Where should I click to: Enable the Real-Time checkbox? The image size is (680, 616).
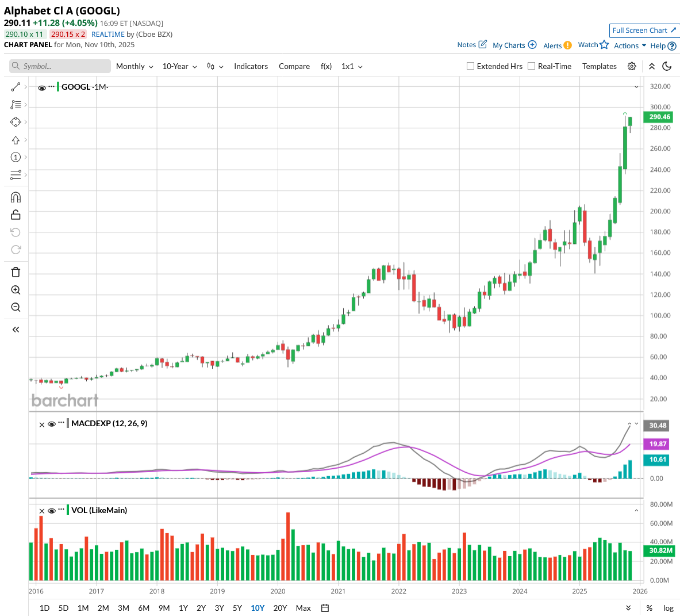pos(531,66)
